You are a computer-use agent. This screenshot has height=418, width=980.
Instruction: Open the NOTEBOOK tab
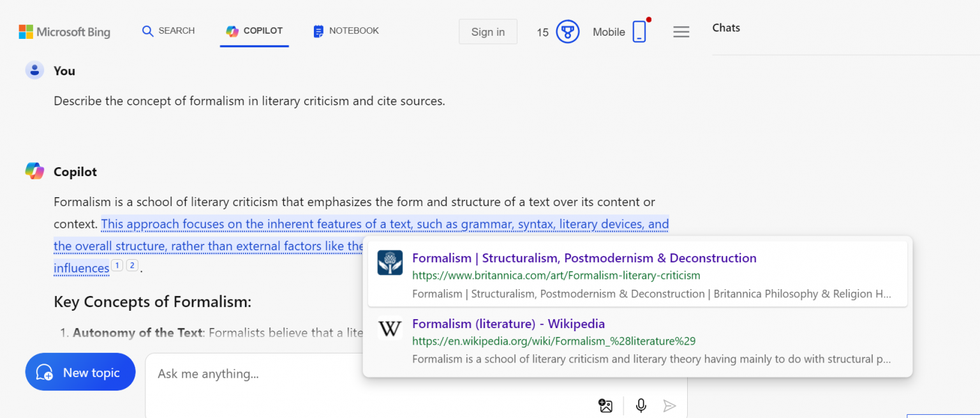click(345, 31)
